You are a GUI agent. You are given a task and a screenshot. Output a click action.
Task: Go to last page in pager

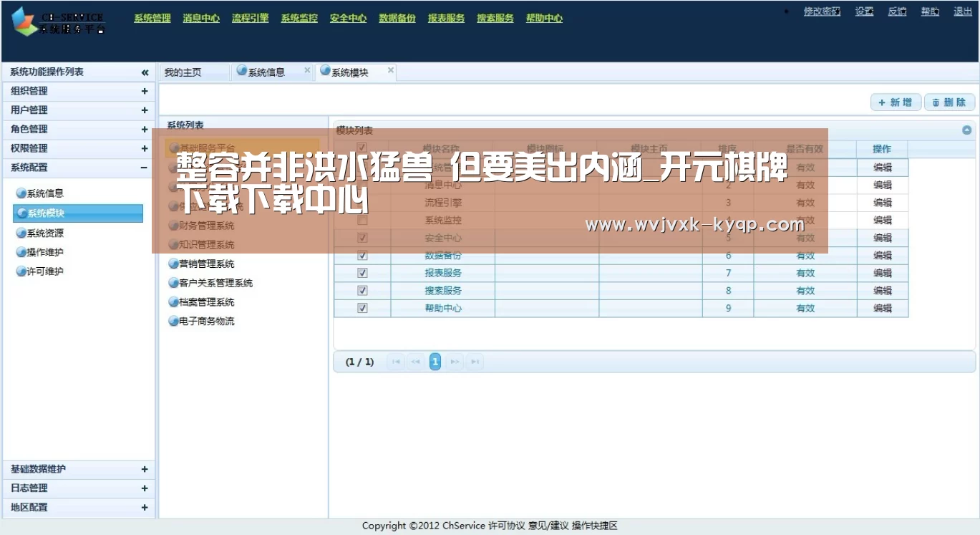(474, 362)
